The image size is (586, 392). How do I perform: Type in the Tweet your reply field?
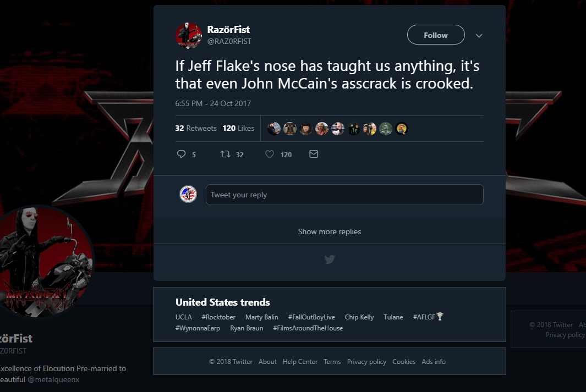coord(344,195)
